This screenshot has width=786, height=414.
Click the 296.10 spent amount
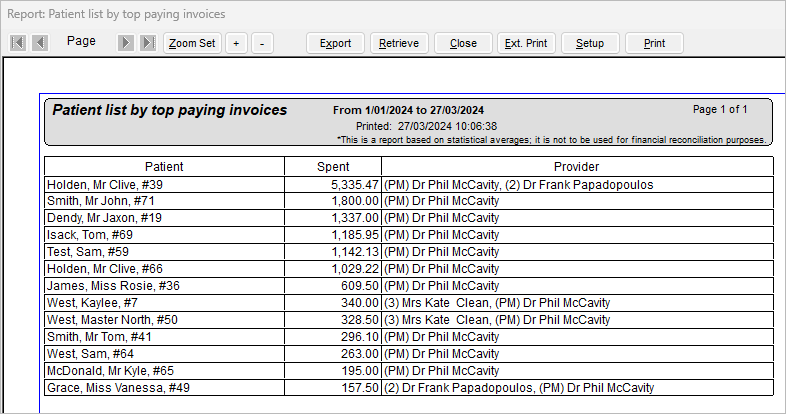359,337
